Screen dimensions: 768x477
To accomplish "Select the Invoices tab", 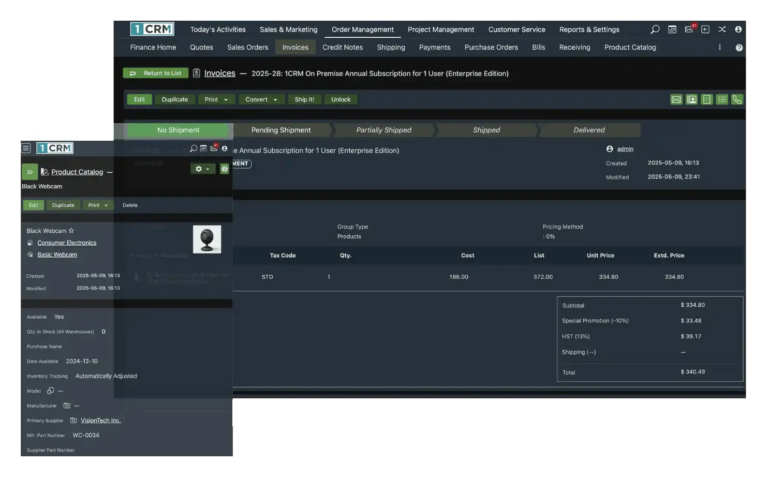I will tap(295, 48).
